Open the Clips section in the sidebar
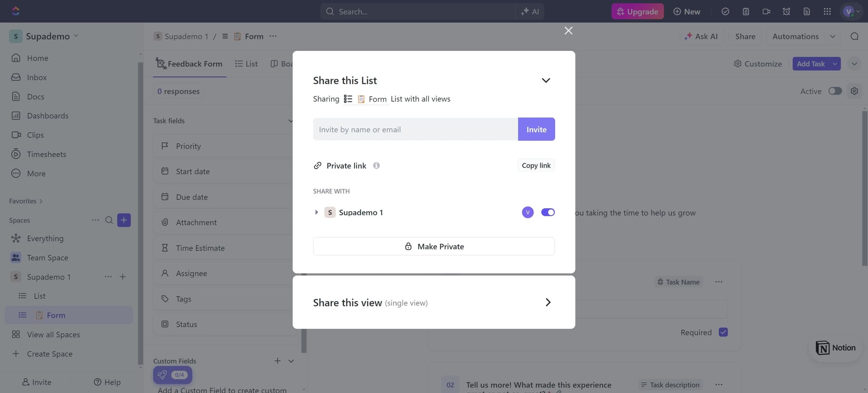868x393 pixels. click(36, 134)
